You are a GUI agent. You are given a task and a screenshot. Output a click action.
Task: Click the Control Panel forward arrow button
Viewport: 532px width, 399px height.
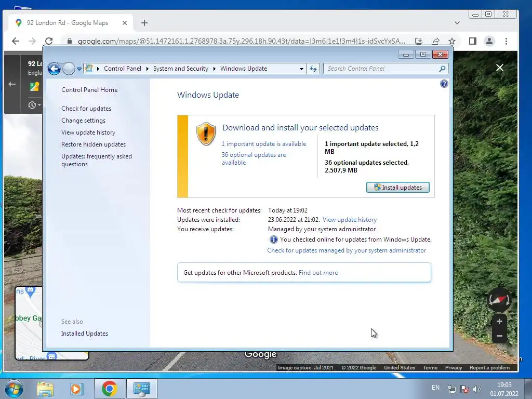tap(69, 69)
